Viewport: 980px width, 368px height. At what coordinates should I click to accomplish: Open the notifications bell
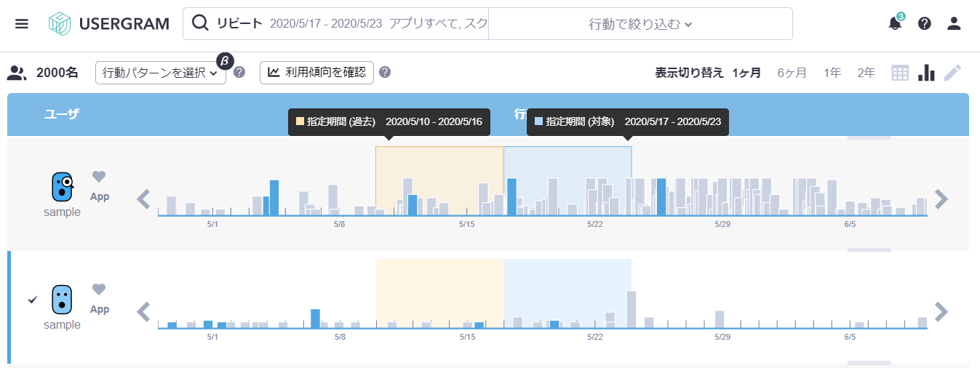point(895,23)
